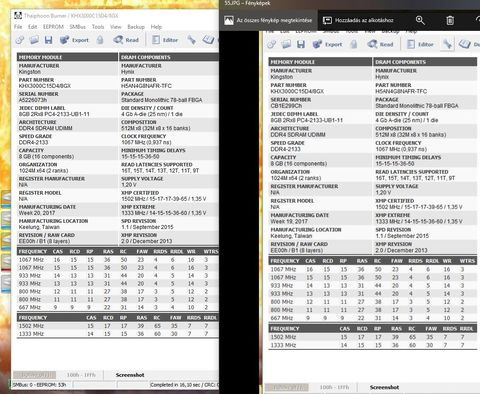The height and width of the screenshot is (394, 480).
Task: Click the '667 MHz' row in Thaiphoon Burner window table
Action: point(118,308)
